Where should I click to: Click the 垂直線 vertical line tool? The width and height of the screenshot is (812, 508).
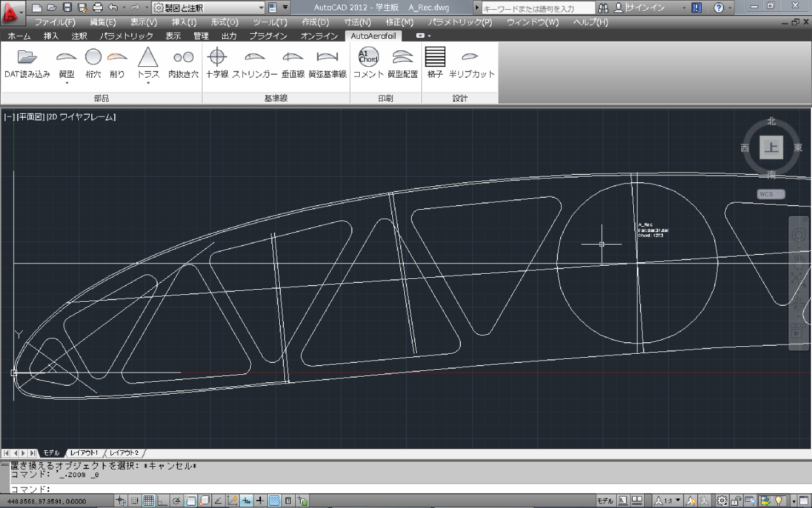(x=293, y=57)
